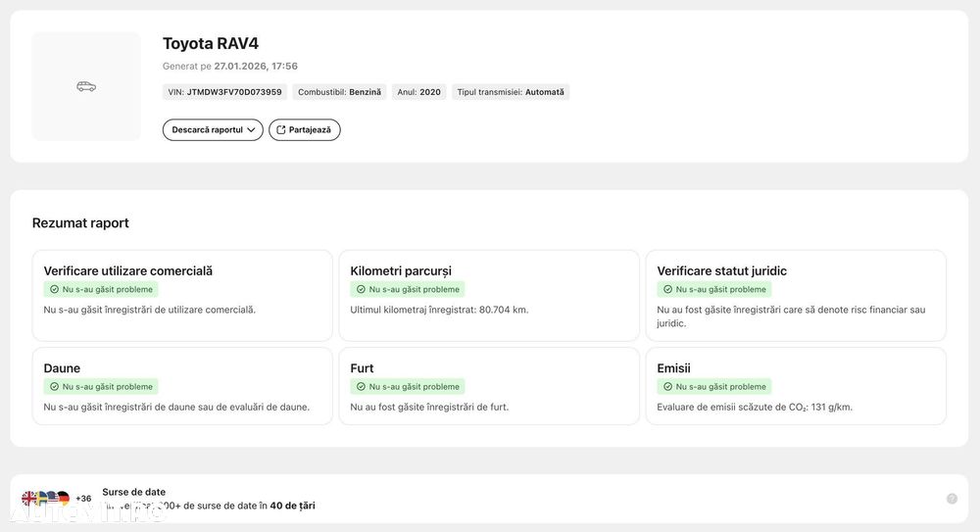Click the Surse de date heading
The height and width of the screenshot is (532, 980).
133,492
